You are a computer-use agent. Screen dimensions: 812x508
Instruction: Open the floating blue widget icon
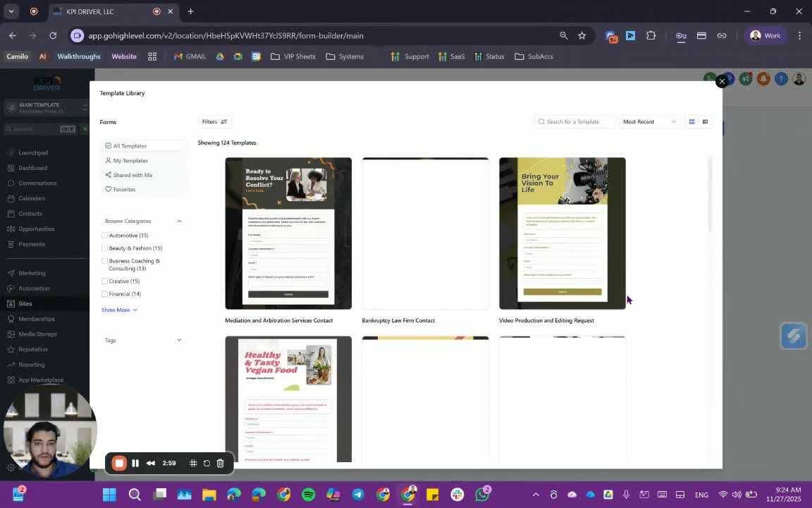point(794,336)
